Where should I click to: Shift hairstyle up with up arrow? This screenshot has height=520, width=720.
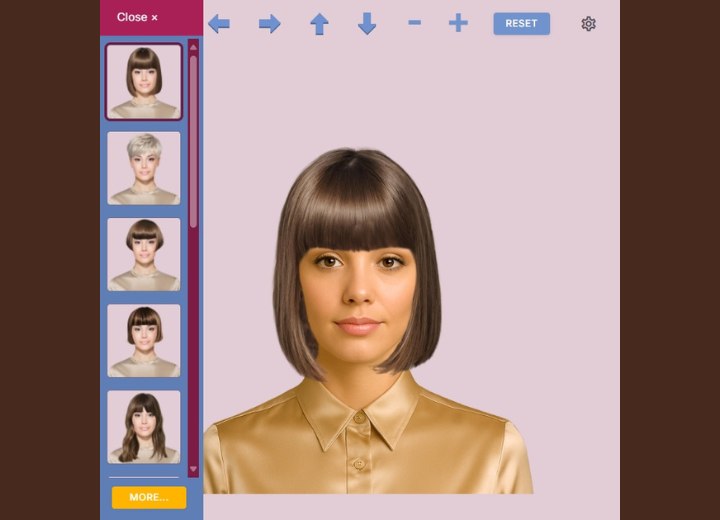319,24
